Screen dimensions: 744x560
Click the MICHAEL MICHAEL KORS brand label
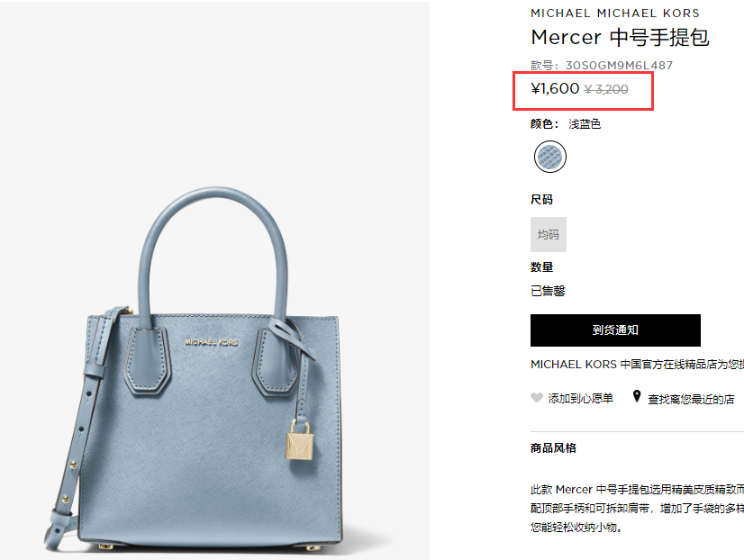[x=615, y=14]
